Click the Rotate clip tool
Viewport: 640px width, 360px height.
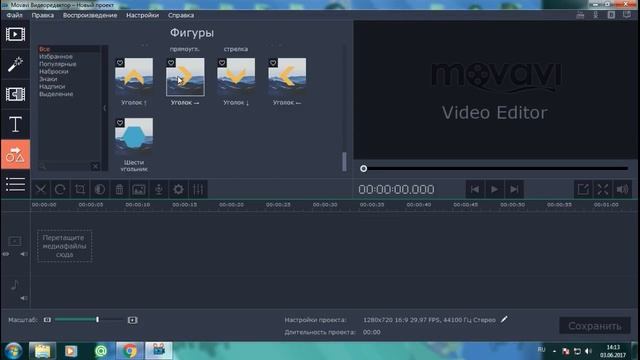(x=60, y=189)
